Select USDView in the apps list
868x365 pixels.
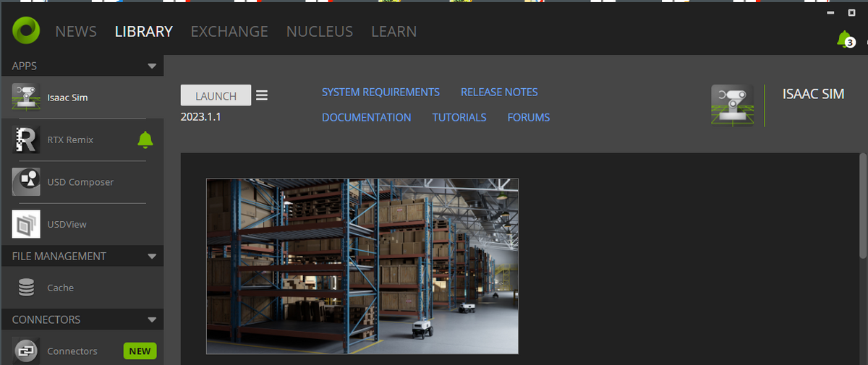coord(82,224)
